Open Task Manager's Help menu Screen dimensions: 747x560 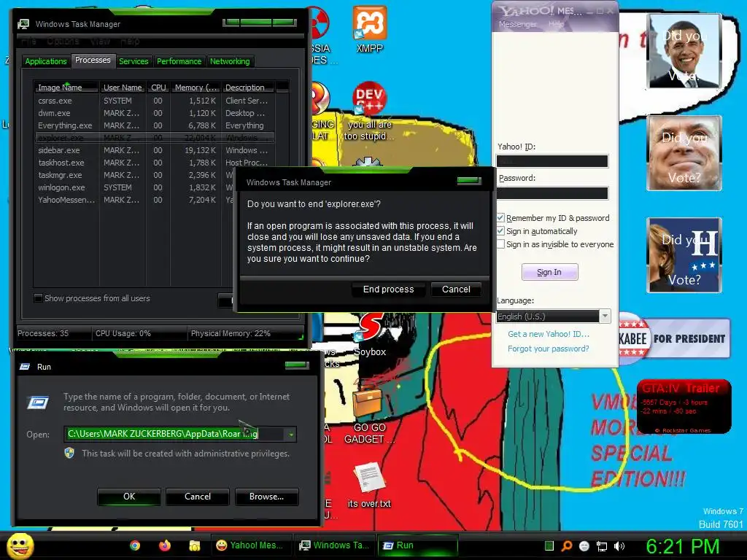tap(130, 42)
